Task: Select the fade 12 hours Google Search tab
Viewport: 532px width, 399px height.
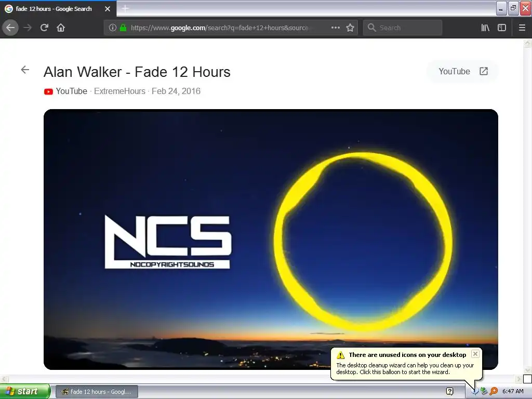Action: point(58,9)
